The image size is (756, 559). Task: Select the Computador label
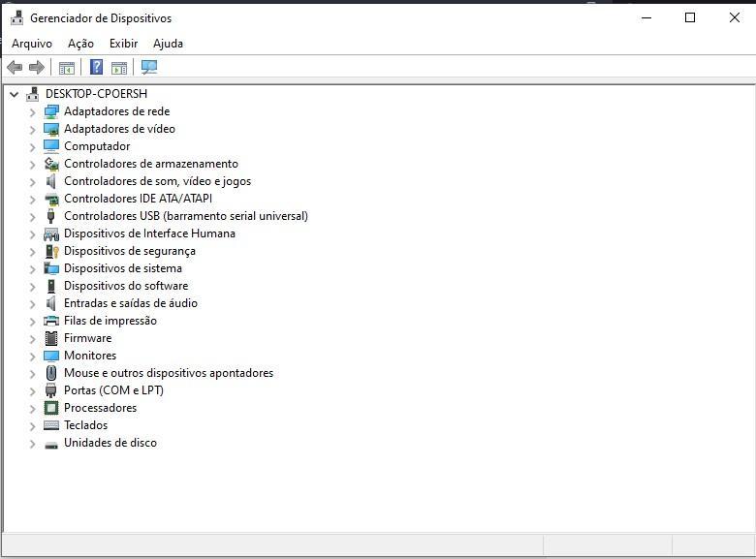click(97, 146)
